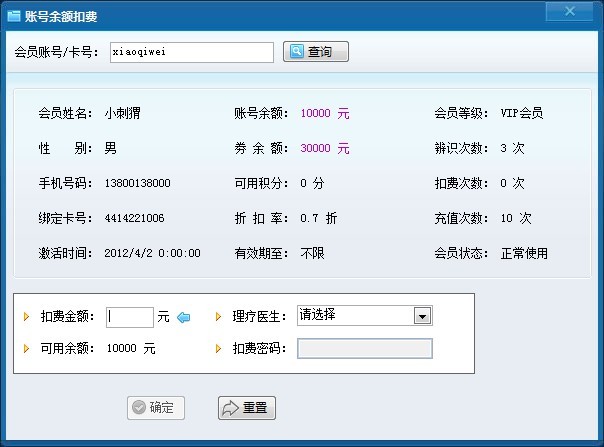
Task: Click the 扣费密码 password field
Action: [365, 348]
